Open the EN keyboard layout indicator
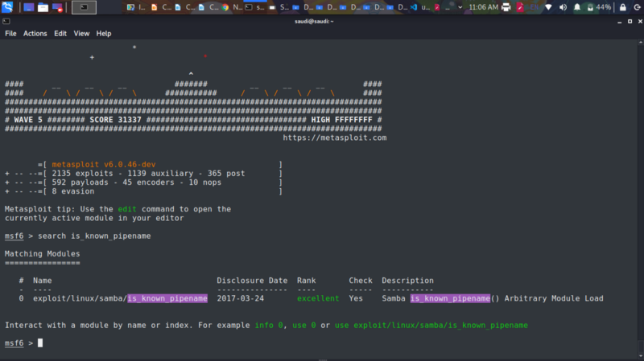The height and width of the screenshot is (361, 644). click(534, 7)
